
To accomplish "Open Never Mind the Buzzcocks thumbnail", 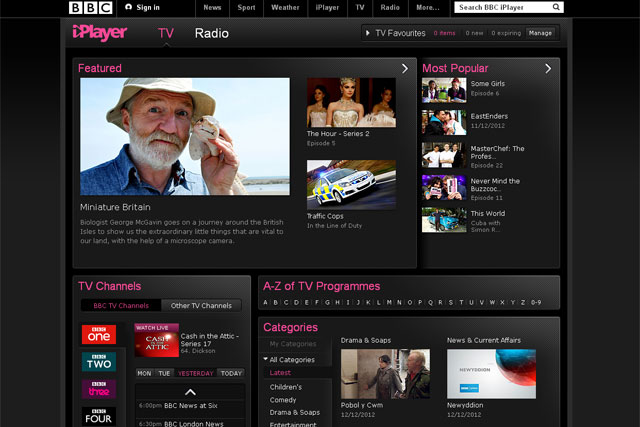I will click(x=444, y=187).
